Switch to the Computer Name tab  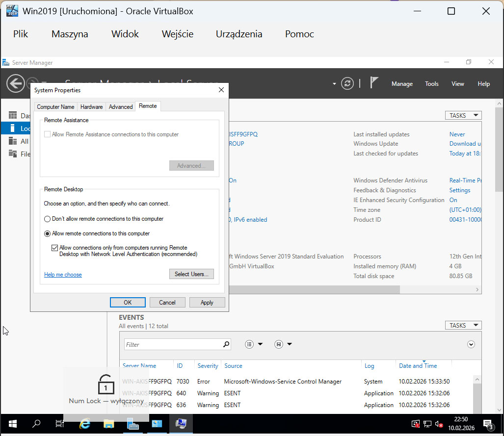click(x=55, y=106)
